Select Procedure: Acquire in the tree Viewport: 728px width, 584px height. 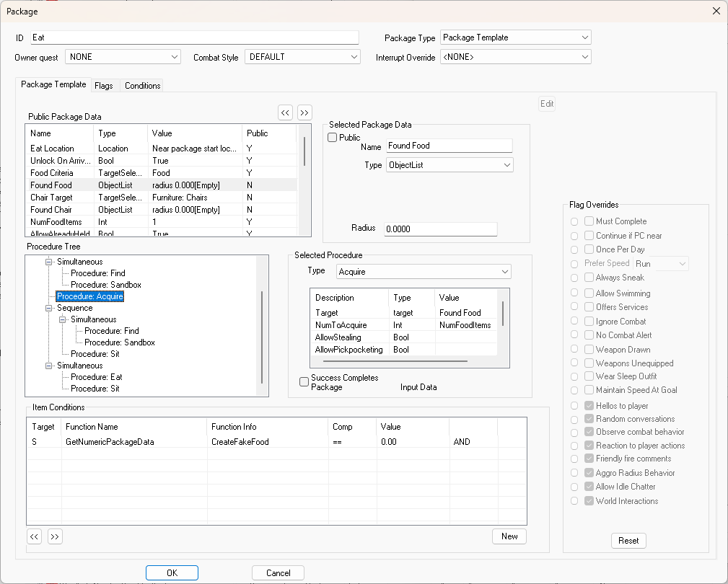pos(90,296)
